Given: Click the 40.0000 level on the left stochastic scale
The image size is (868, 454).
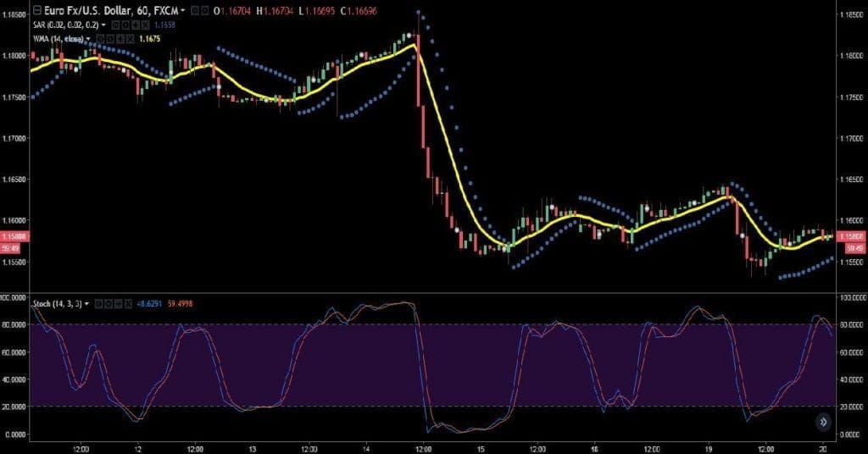Looking at the screenshot, I should click(x=14, y=379).
